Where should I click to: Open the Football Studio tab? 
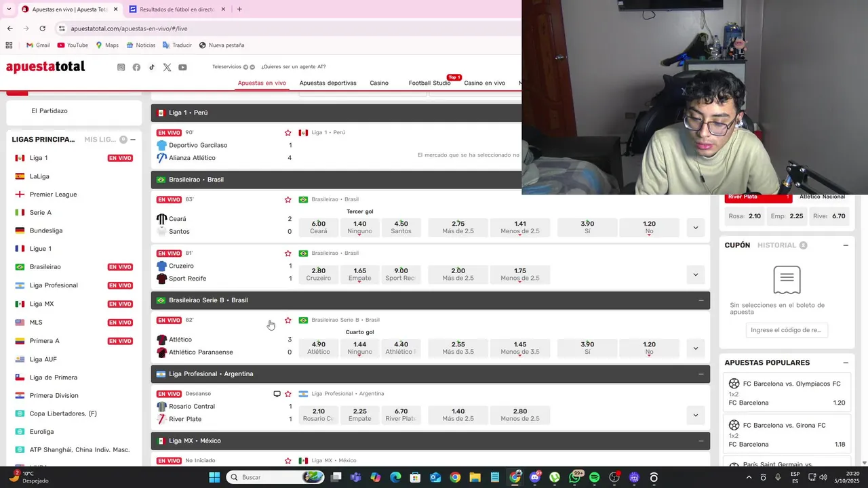coord(429,83)
